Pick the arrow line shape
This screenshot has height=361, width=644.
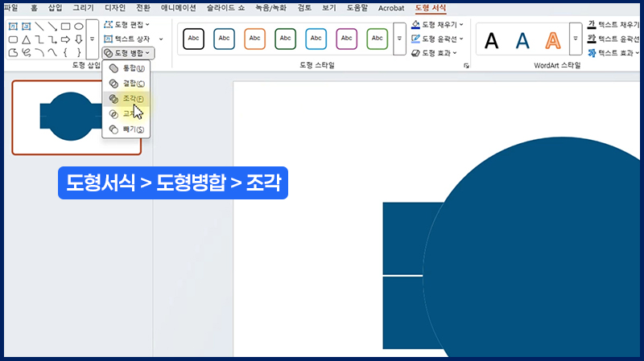52,27
